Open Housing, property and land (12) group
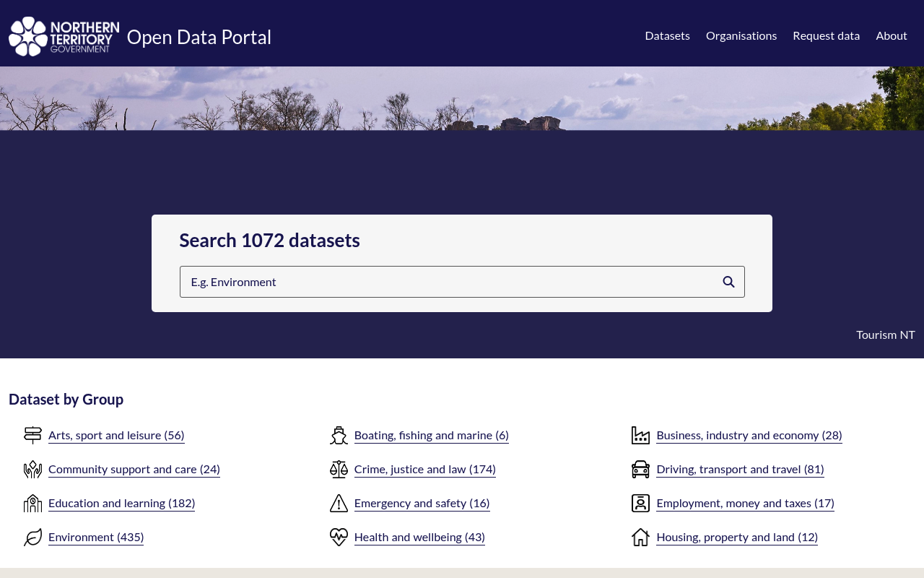This screenshot has width=924, height=578. pos(737,537)
